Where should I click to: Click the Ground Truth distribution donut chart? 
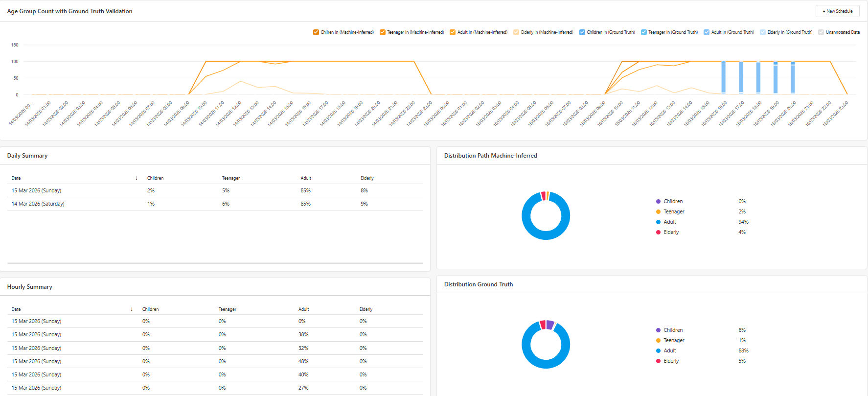(546, 345)
